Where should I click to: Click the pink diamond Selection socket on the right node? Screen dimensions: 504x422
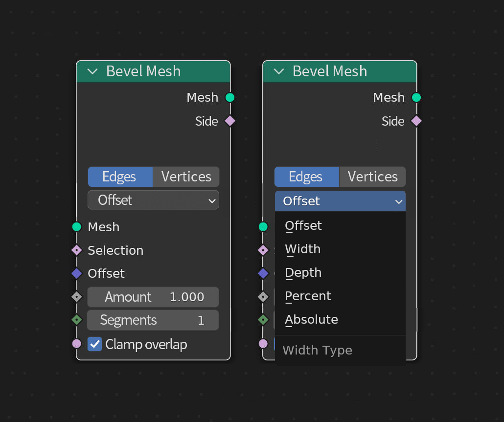coord(263,250)
